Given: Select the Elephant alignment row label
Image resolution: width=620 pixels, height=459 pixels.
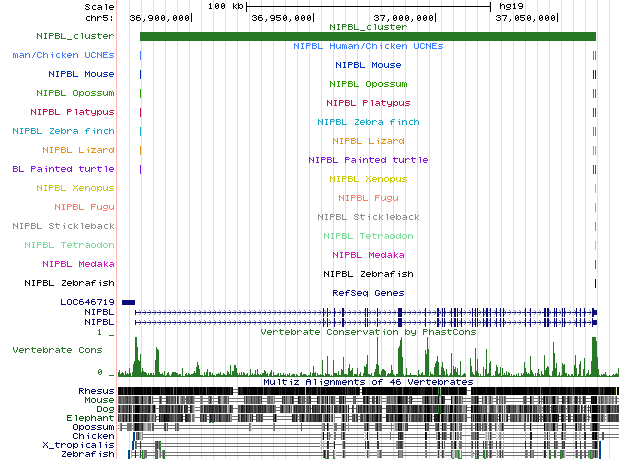Looking at the screenshot, I should click(x=91, y=418).
